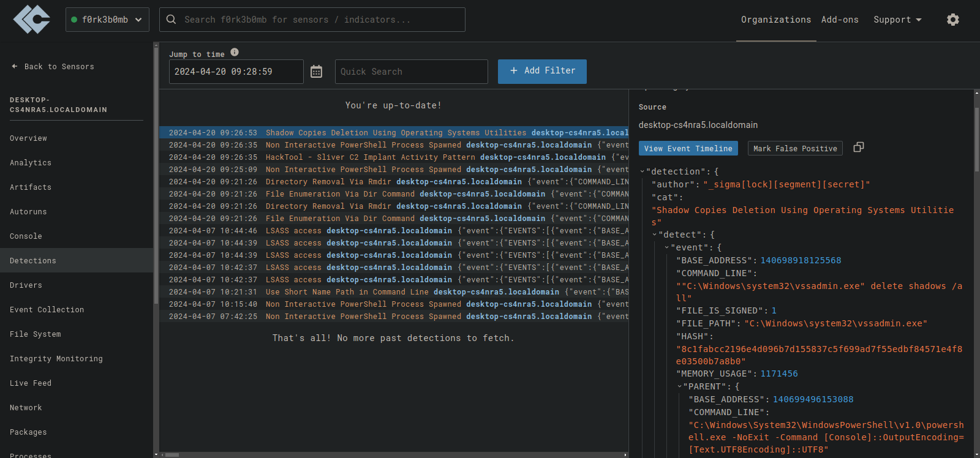Select the Shadow Copies Deletion detection row
Screen dimensions: 980x458
click(x=394, y=133)
